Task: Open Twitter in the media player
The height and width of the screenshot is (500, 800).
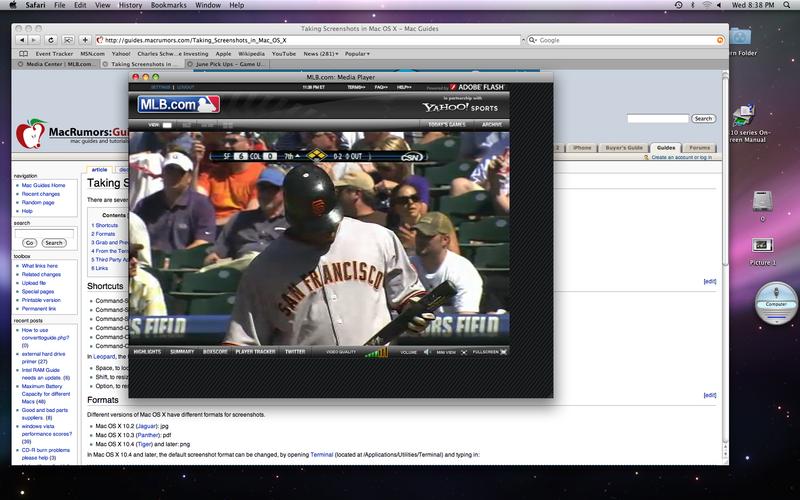Action: pyautogui.click(x=295, y=352)
